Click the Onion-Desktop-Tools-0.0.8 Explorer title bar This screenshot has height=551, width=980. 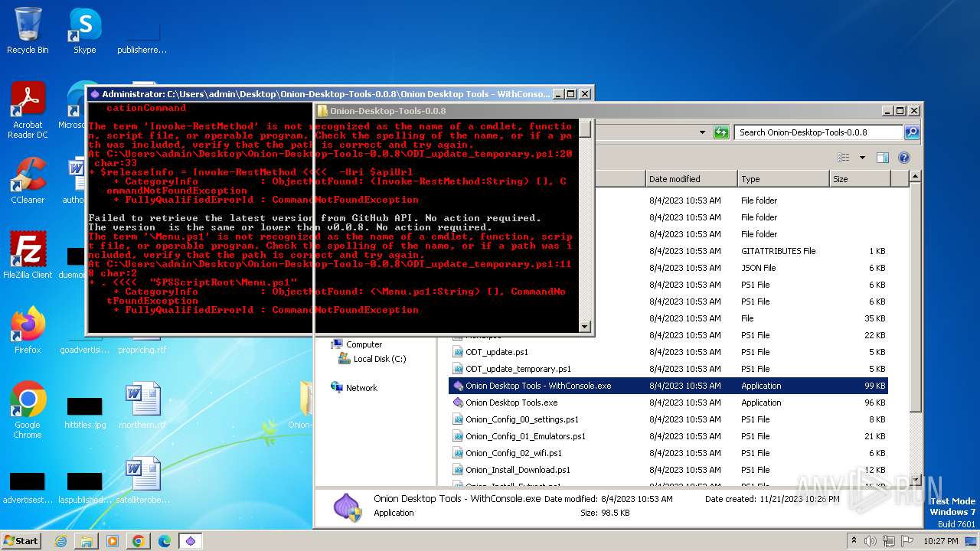tap(600, 111)
